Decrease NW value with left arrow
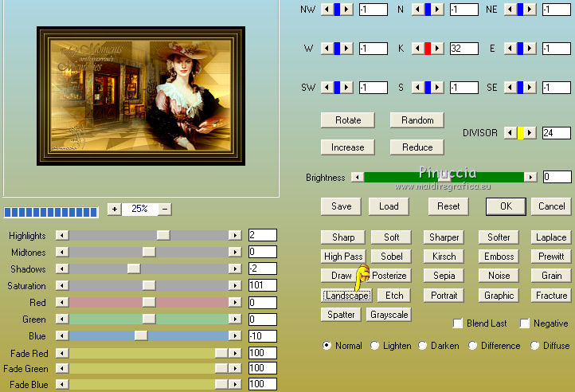This screenshot has width=575, height=392. click(x=327, y=10)
